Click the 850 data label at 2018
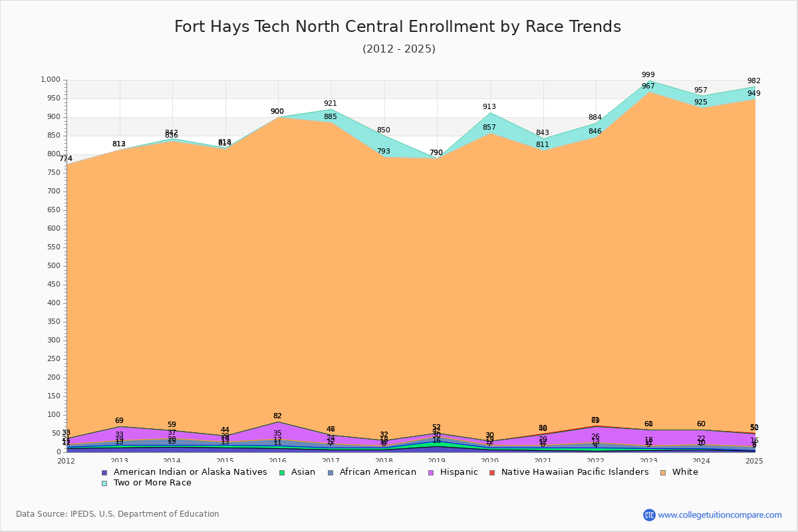 coord(384,130)
